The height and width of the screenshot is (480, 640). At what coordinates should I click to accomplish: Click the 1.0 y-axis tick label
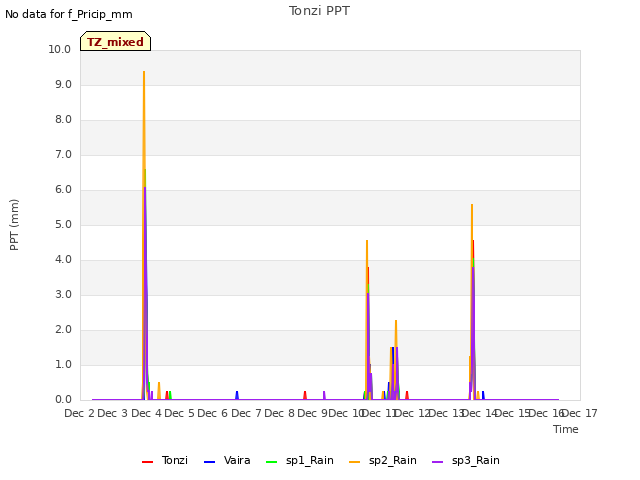pos(63,364)
